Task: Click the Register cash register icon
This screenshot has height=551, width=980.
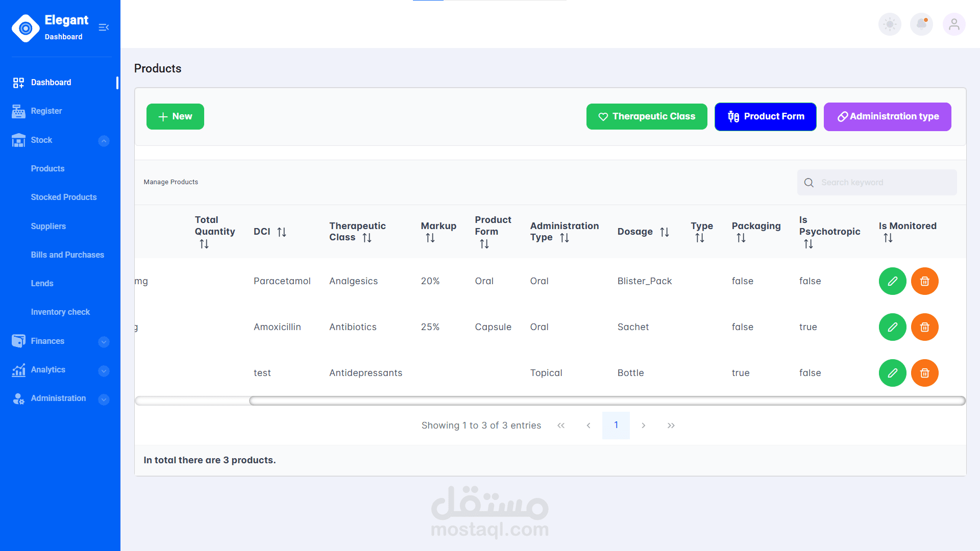Action: [x=18, y=111]
